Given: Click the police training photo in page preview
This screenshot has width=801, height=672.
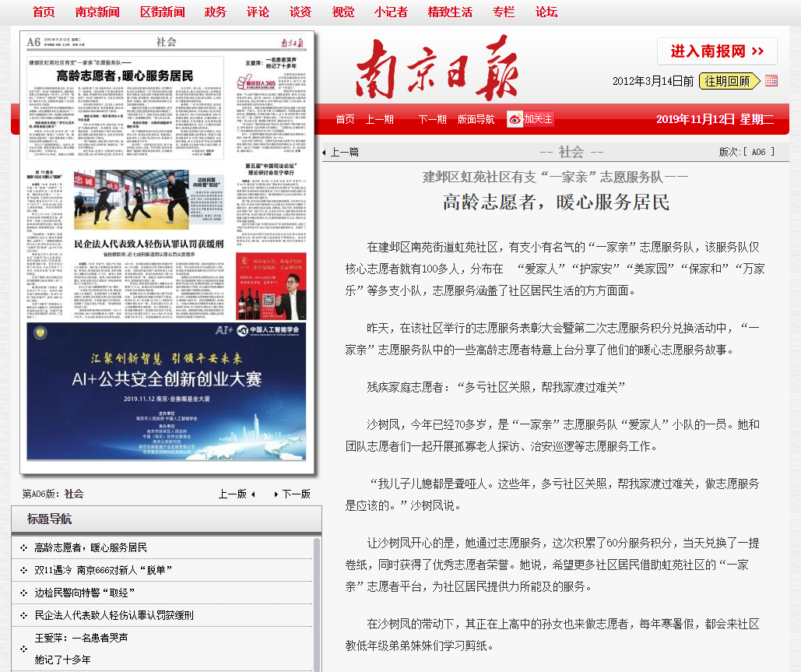Looking at the screenshot, I should (x=132, y=200).
